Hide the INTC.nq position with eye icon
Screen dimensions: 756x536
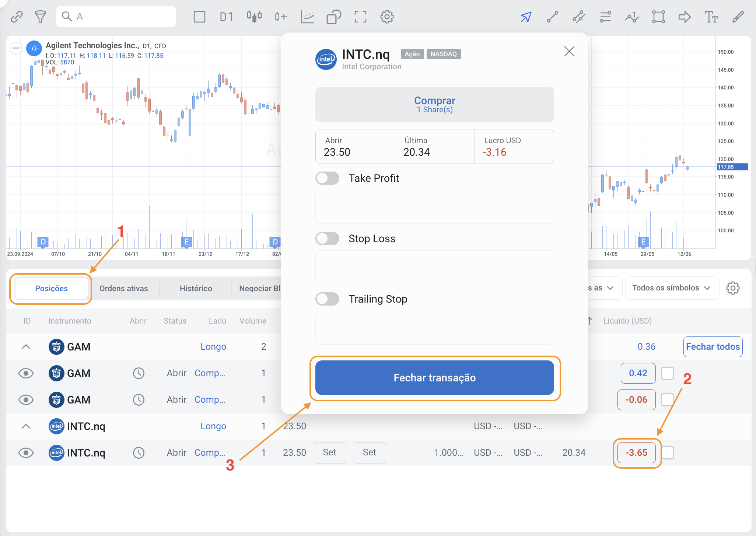pyautogui.click(x=26, y=453)
